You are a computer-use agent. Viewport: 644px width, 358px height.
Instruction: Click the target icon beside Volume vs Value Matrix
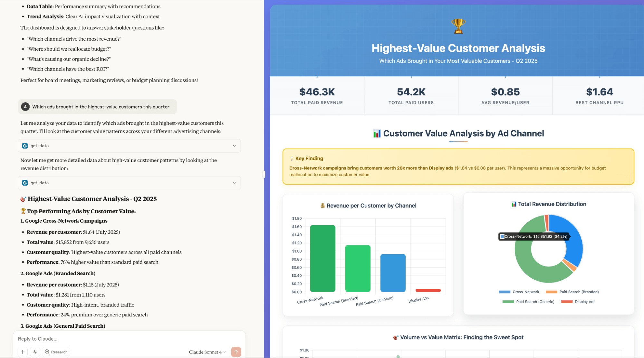point(396,337)
